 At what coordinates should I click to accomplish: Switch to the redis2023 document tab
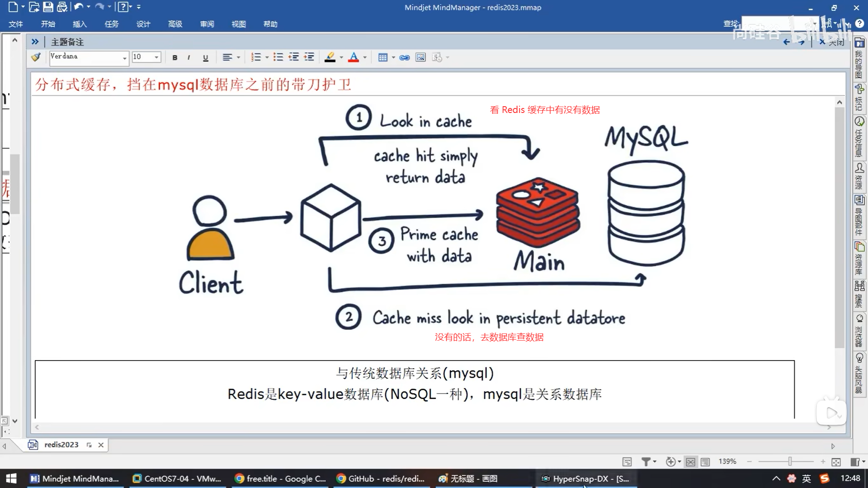tap(61, 445)
